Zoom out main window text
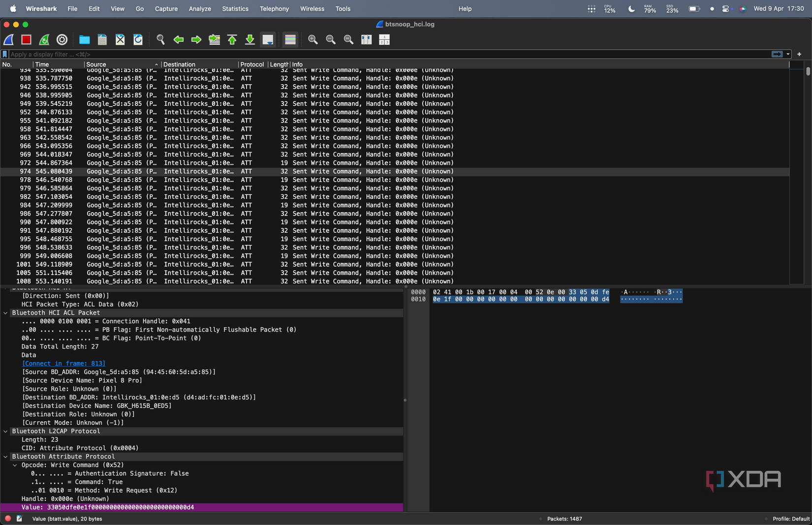The width and height of the screenshot is (812, 525). coord(331,40)
